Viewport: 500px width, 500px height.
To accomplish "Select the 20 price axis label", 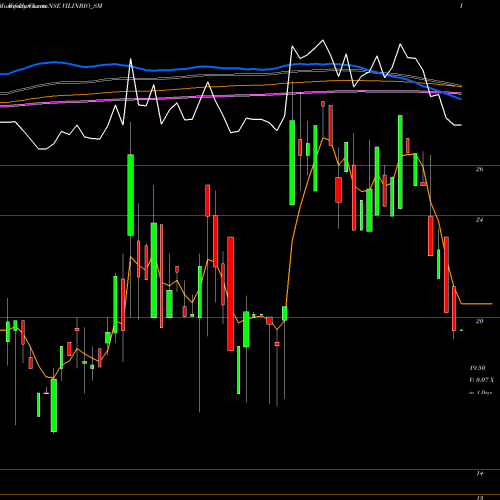I will (x=479, y=321).
